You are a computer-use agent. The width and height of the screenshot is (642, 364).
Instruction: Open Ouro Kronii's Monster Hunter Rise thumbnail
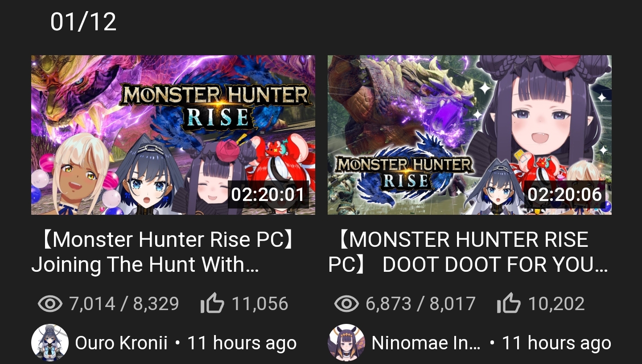coord(173,135)
